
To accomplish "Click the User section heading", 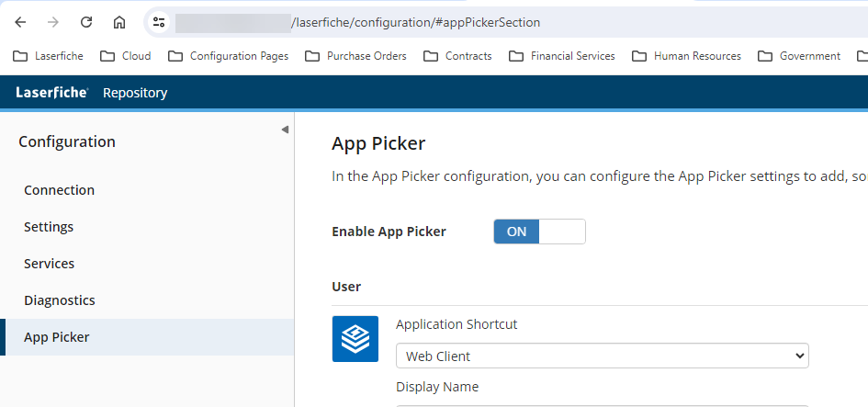I will (346, 287).
